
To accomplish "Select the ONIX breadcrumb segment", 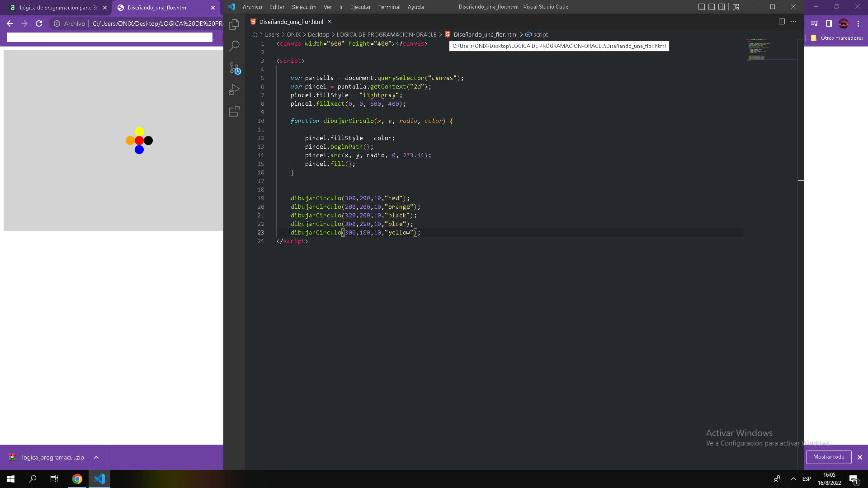I will [x=293, y=35].
